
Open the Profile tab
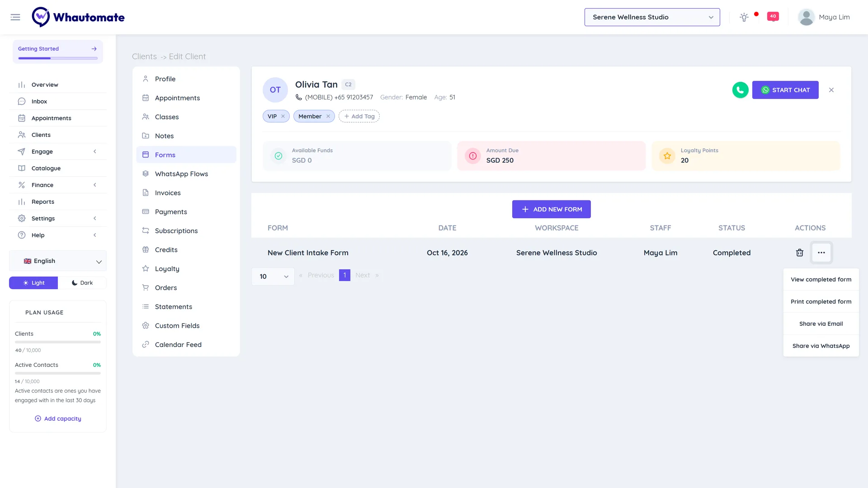(186, 79)
